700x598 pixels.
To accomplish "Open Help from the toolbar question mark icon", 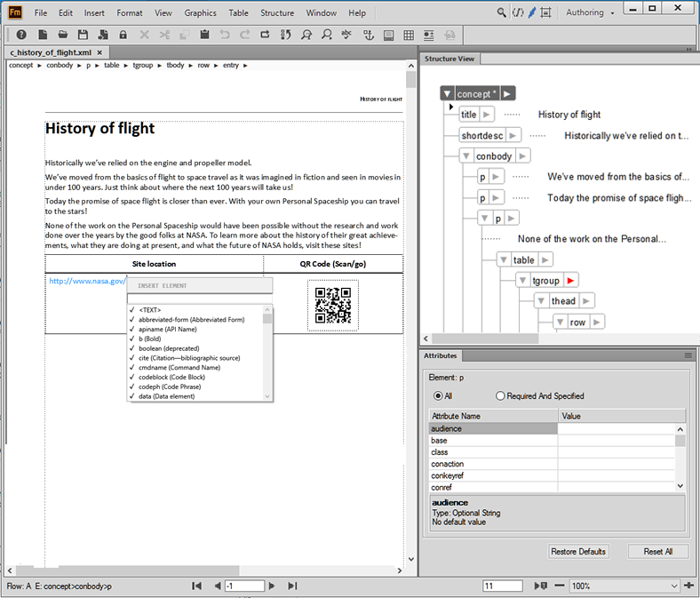I will tap(21, 35).
